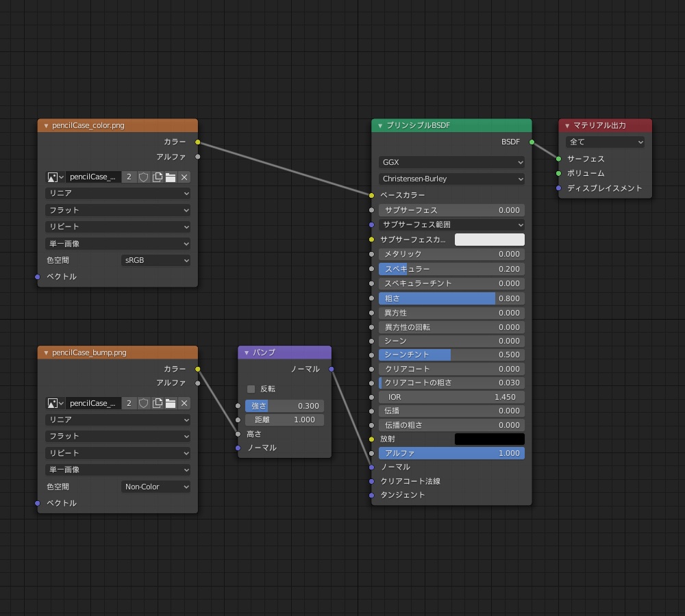This screenshot has height=616, width=685.
Task: Open GGX distribution dropdown
Action: click(451, 162)
